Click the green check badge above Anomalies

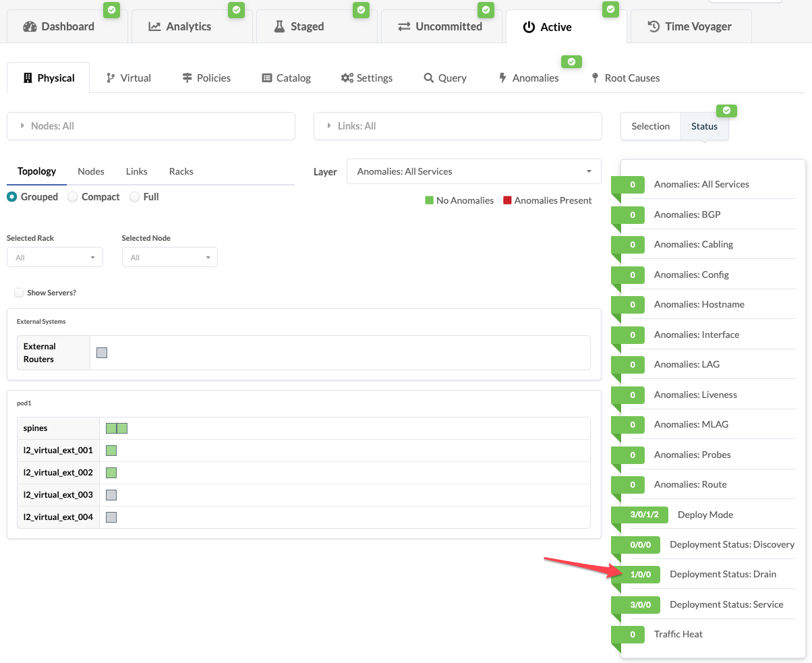(x=571, y=62)
